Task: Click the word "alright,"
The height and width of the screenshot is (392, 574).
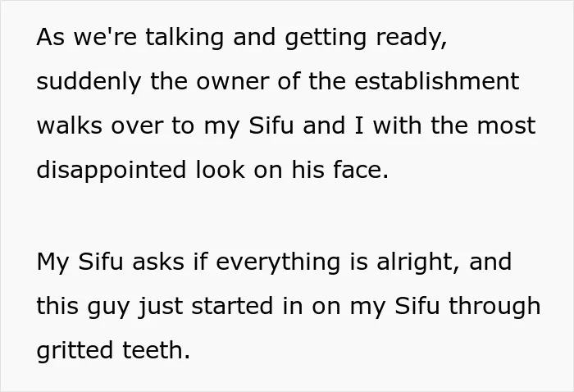Action: tap(418, 263)
